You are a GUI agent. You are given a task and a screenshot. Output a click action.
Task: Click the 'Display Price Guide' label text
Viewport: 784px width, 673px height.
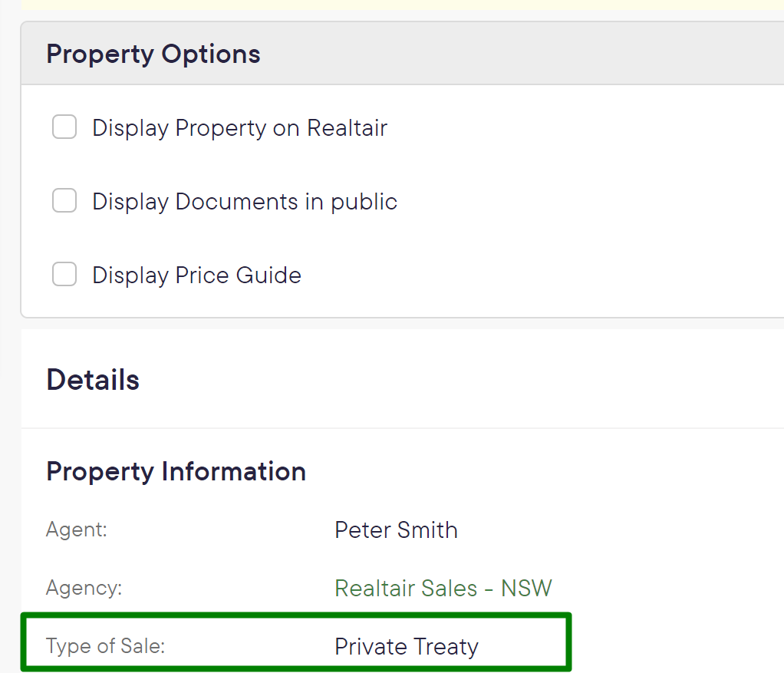[196, 275]
